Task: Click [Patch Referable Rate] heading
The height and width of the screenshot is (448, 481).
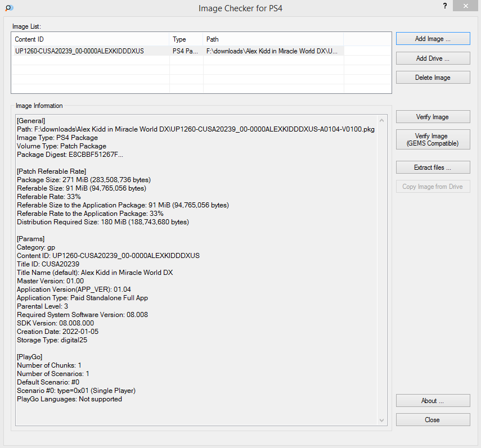Action: (x=52, y=171)
